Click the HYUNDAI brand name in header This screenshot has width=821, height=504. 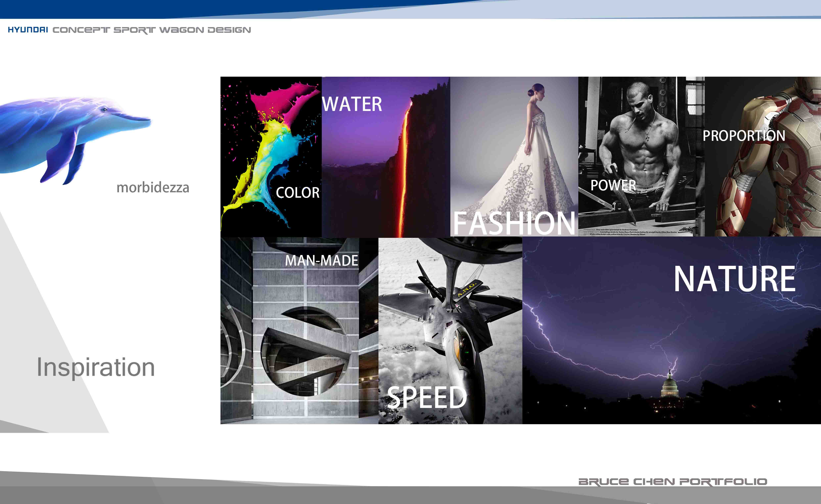point(28,30)
